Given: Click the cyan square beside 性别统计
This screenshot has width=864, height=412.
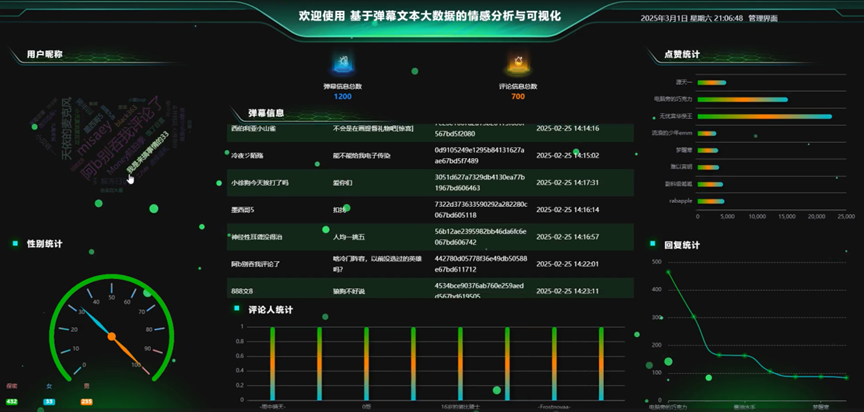Looking at the screenshot, I should tap(15, 243).
